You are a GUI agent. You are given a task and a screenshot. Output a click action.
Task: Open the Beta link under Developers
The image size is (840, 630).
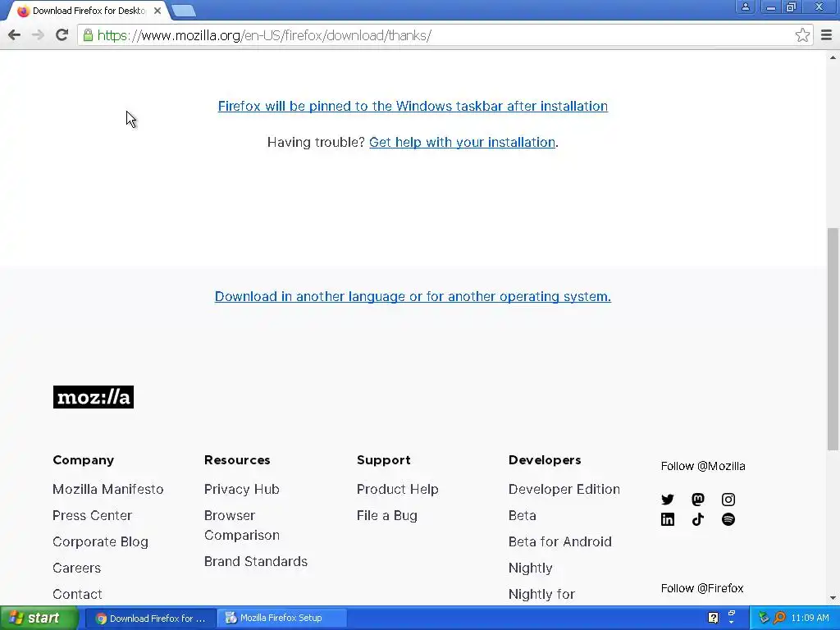[523, 515]
